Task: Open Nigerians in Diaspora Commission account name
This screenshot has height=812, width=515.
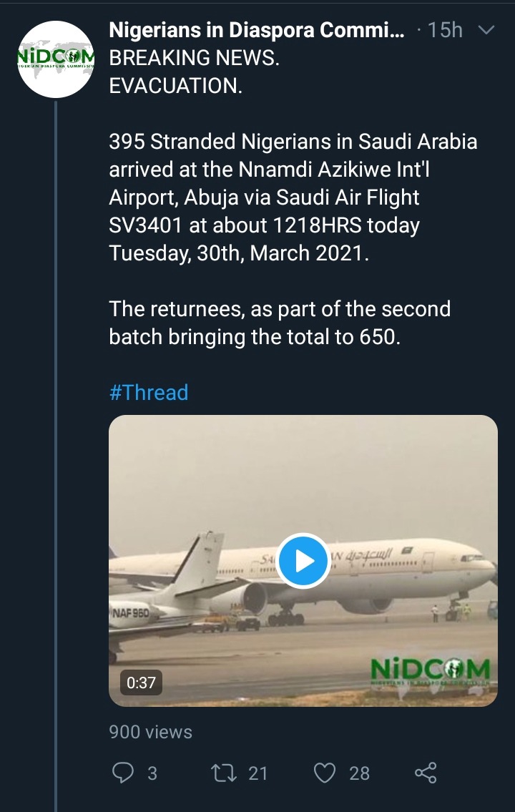Action: coord(257,31)
